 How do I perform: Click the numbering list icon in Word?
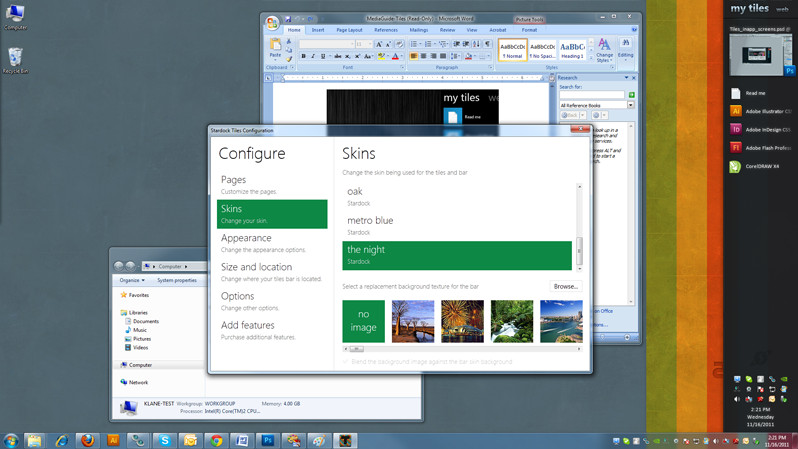[429, 44]
